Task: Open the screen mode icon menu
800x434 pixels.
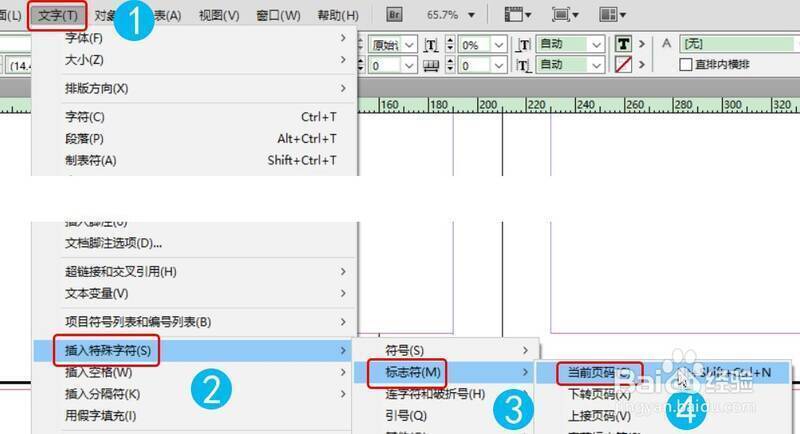Action: [565, 14]
